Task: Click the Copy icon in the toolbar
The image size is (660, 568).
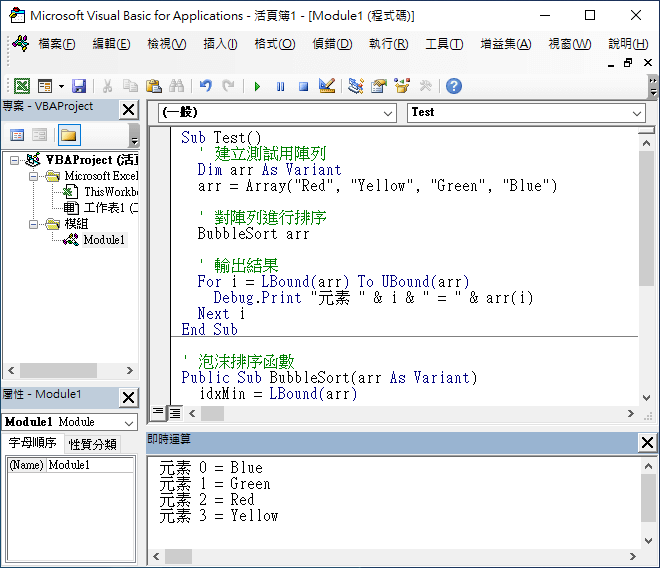Action: click(x=130, y=86)
